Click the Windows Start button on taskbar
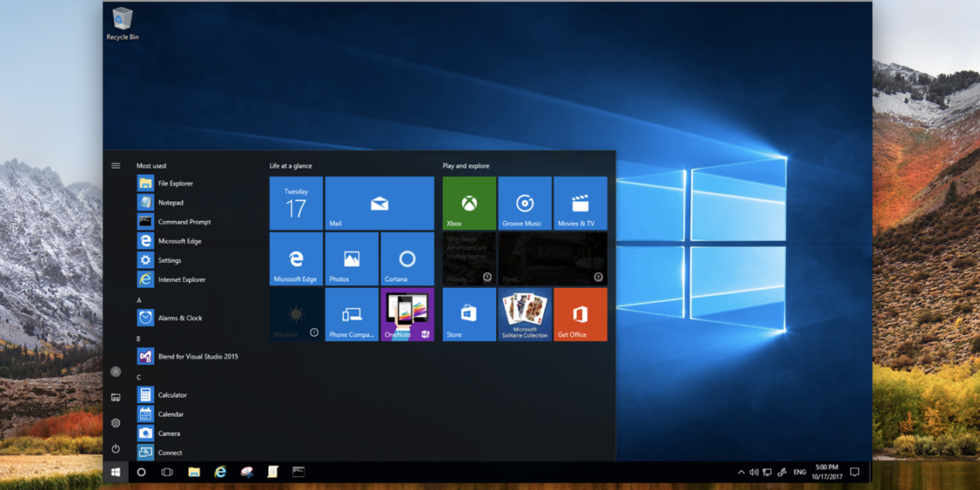Screen dimensions: 980x490 116,472
